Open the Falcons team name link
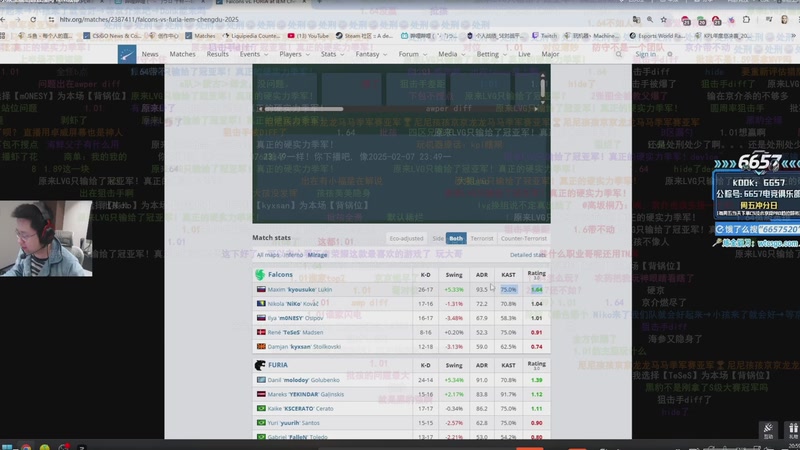Viewport: 800px width, 450px height. point(280,274)
